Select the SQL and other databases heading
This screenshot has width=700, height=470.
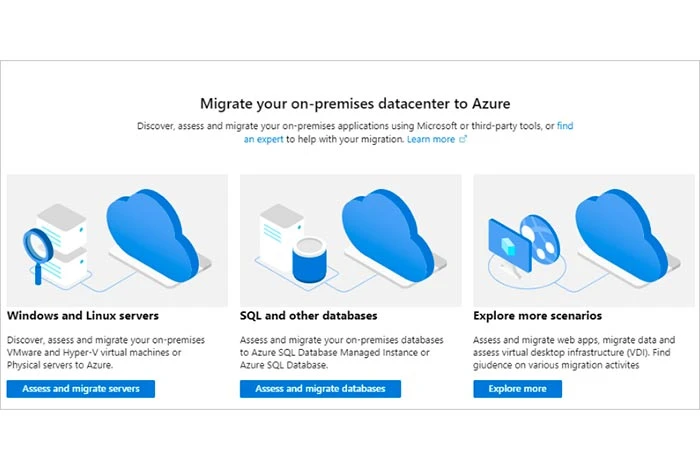(x=308, y=316)
